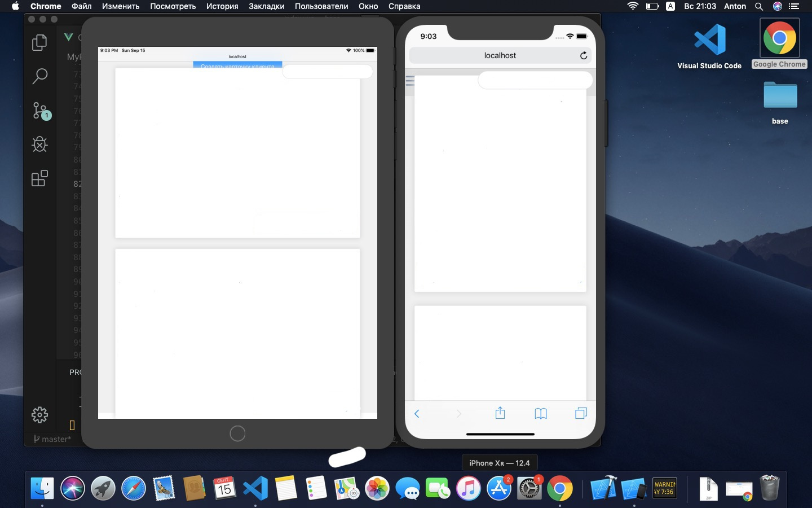Viewport: 812px width, 508px height.
Task: Open the Debug view in VS Code
Action: tap(39, 144)
